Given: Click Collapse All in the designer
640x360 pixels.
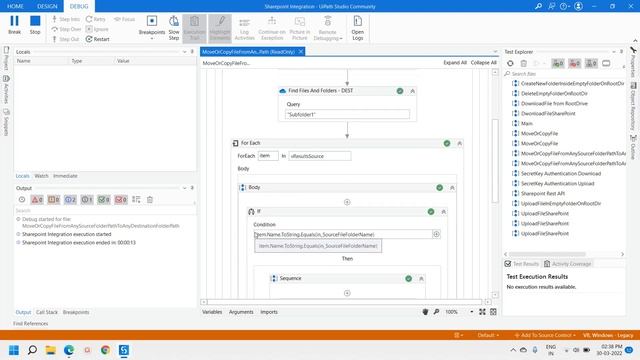Looking at the screenshot, I should pyautogui.click(x=484, y=63).
